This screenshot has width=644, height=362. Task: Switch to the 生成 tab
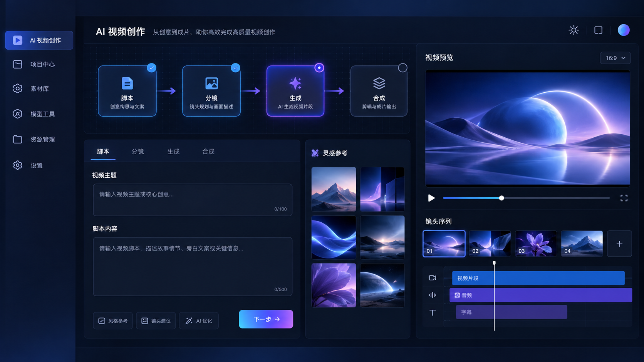click(x=173, y=152)
